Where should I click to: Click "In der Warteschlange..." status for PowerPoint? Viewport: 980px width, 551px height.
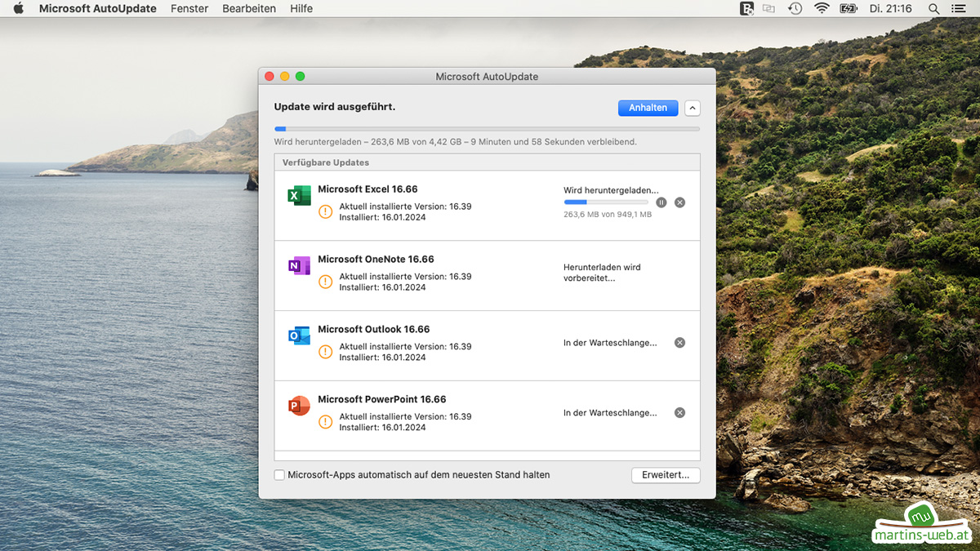point(610,413)
